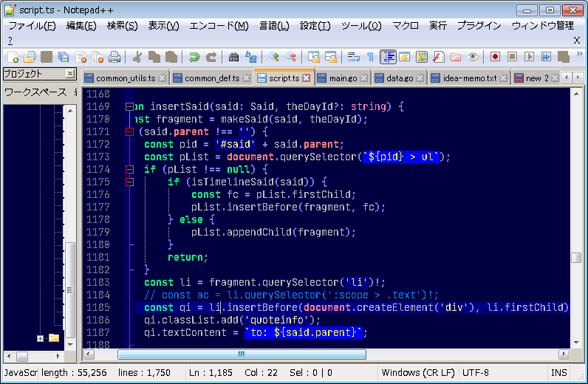Close all documents using the toolbar icon
The height and width of the screenshot is (384, 588).
coord(98,57)
